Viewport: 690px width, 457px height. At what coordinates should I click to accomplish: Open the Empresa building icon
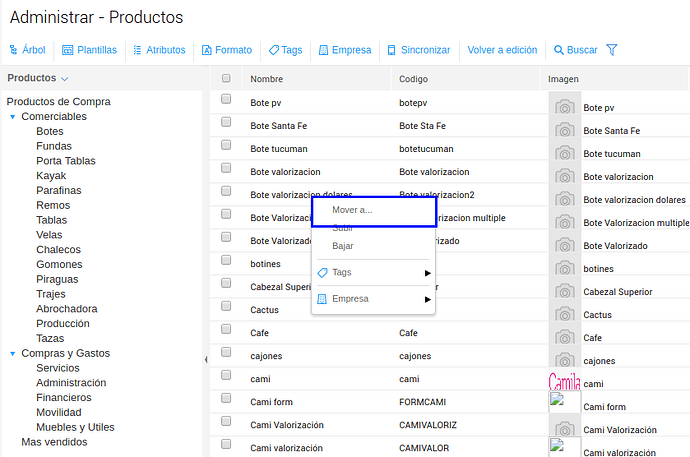click(x=324, y=50)
